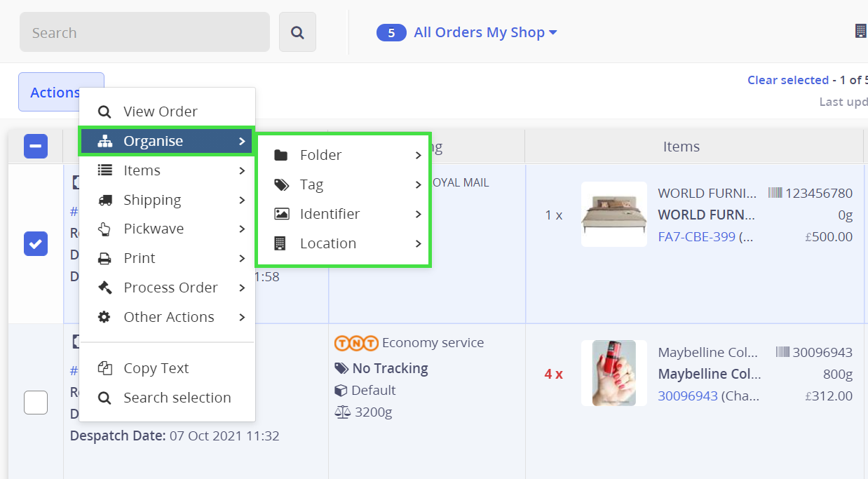The image size is (868, 479).
Task: Expand the Items submenu arrow
Action: pos(241,170)
